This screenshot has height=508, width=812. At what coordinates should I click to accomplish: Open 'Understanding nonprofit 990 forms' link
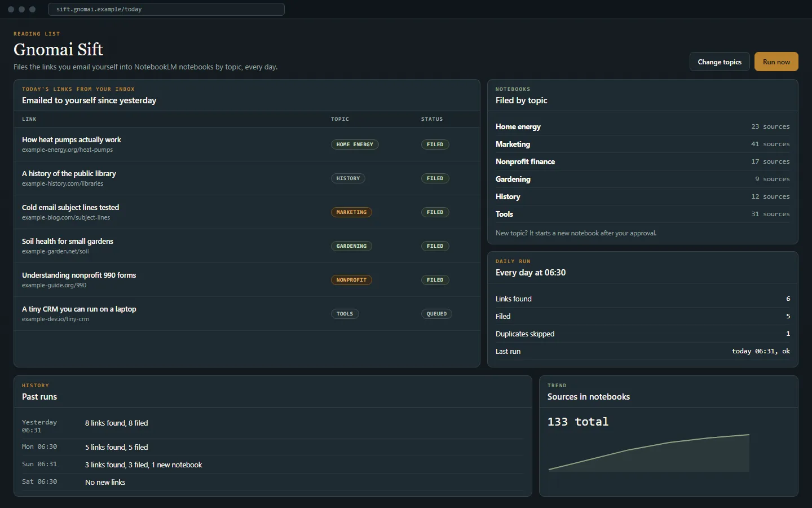pyautogui.click(x=79, y=275)
